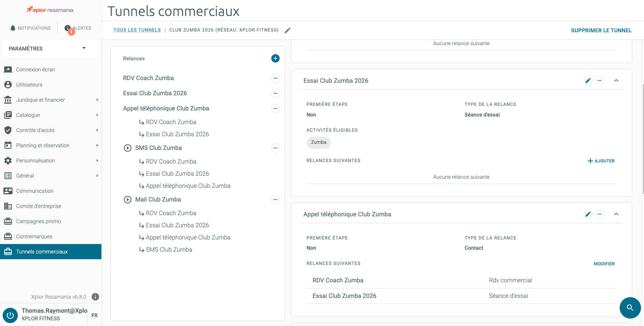This screenshot has width=644, height=326.
Task: Click the play icon beside Mail Club Zumba
Action: [128, 200]
